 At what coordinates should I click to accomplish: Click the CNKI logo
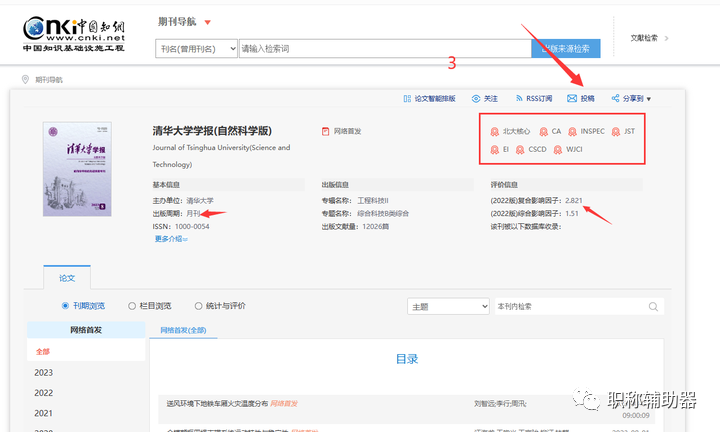click(x=73, y=34)
